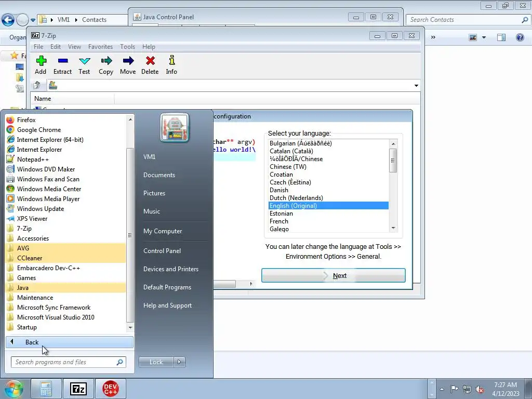Image resolution: width=532 pixels, height=399 pixels.
Task: Expand the CCleaner folder
Action: point(66,258)
